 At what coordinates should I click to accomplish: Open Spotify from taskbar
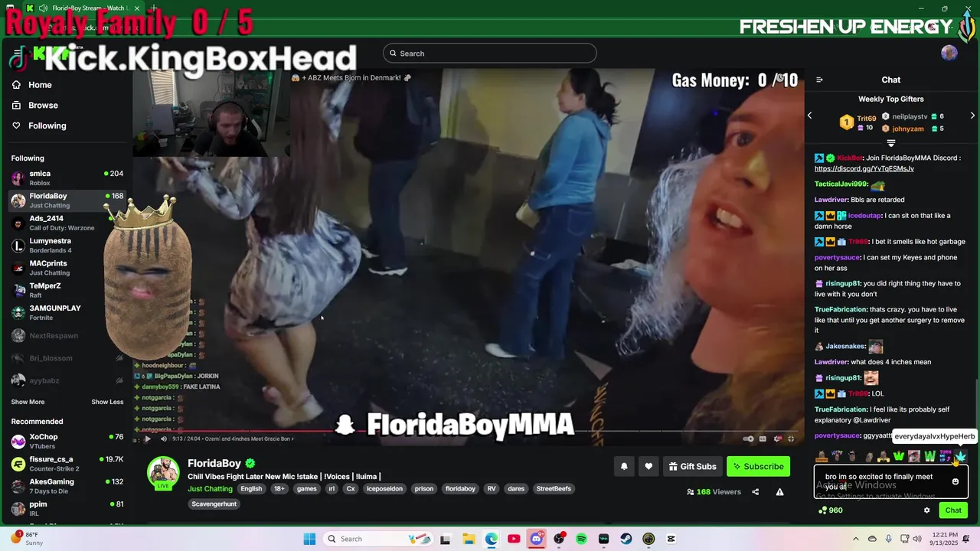click(581, 539)
